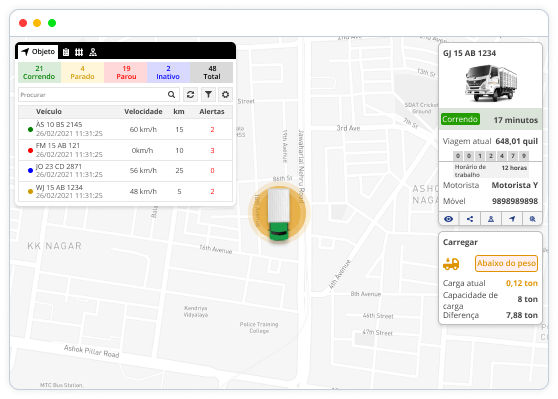The width and height of the screenshot is (558, 399).
Task: Select the clipboard icon tab next to Objeto
Action: (x=66, y=52)
